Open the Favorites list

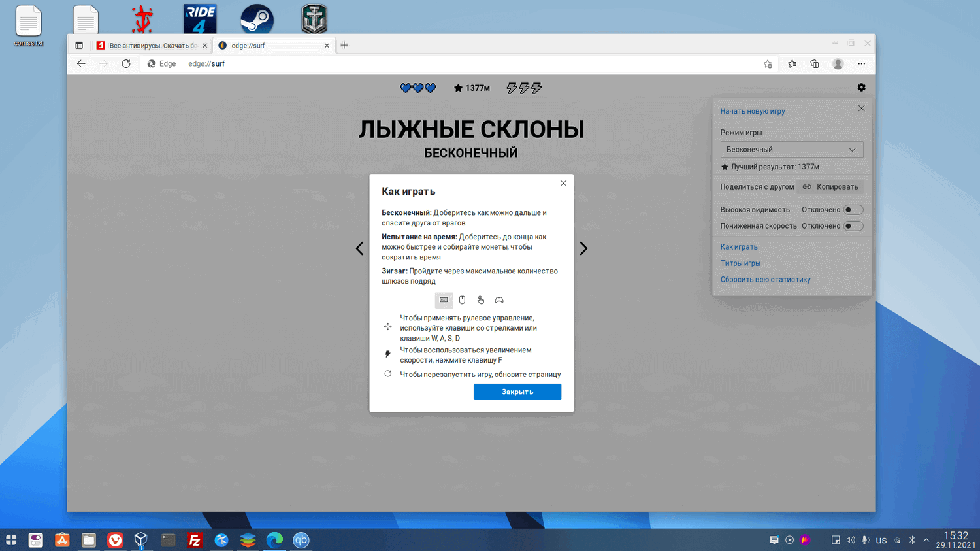(792, 64)
